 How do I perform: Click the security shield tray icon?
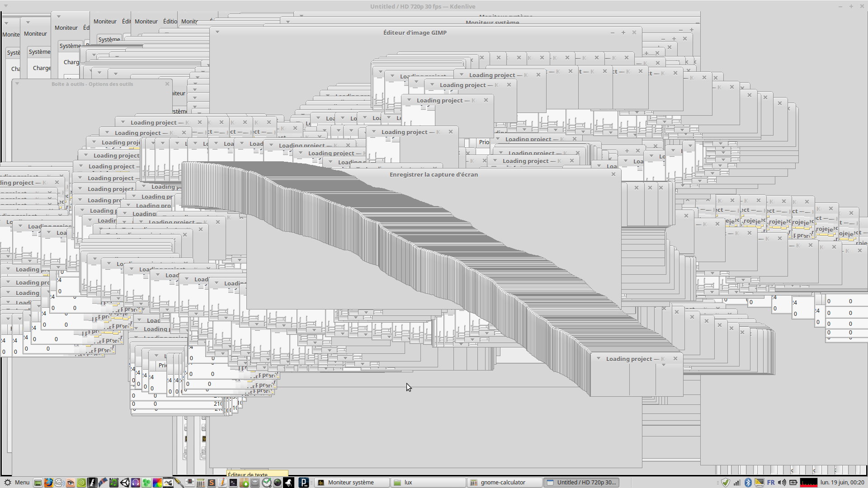pyautogui.click(x=726, y=483)
